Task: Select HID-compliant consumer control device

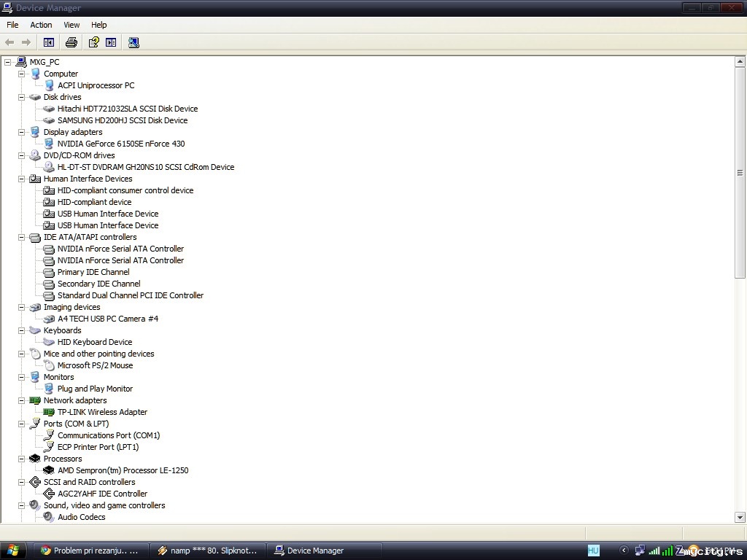Action: coord(125,190)
